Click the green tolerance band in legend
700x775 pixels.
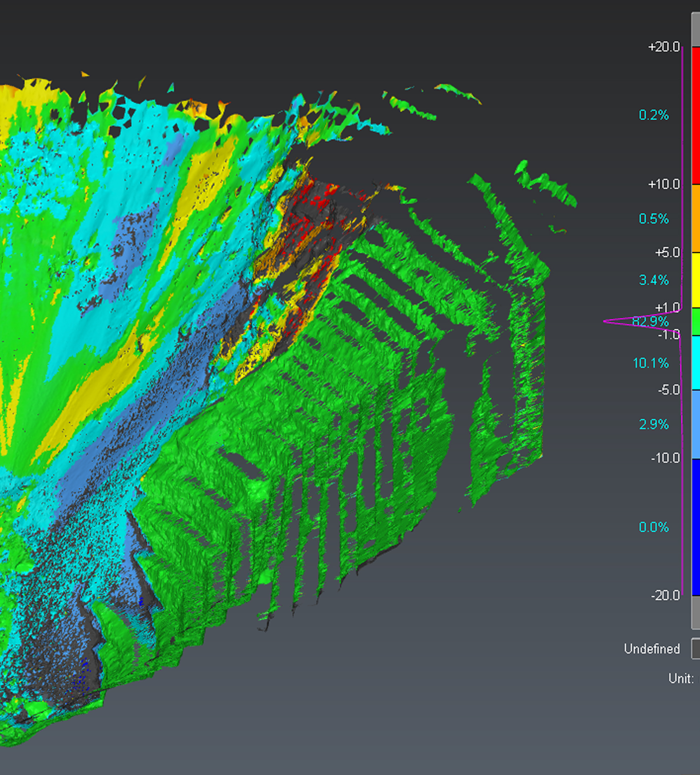tap(696, 322)
